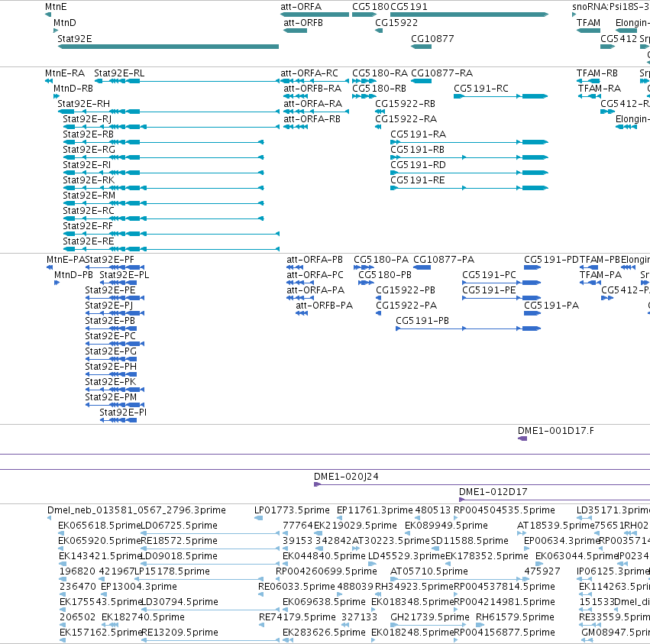
Task: Click transcript Stat92E-RH
Action: pyautogui.click(x=168, y=112)
